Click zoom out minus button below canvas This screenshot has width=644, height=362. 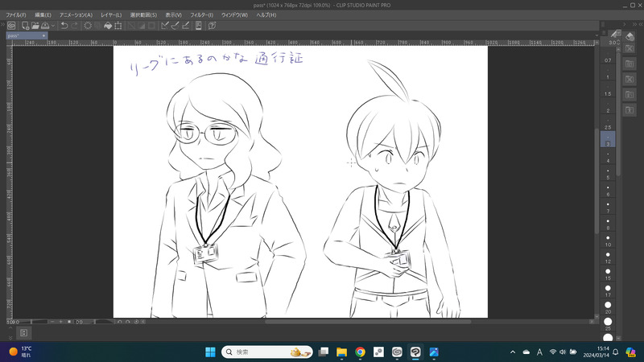[52, 322]
